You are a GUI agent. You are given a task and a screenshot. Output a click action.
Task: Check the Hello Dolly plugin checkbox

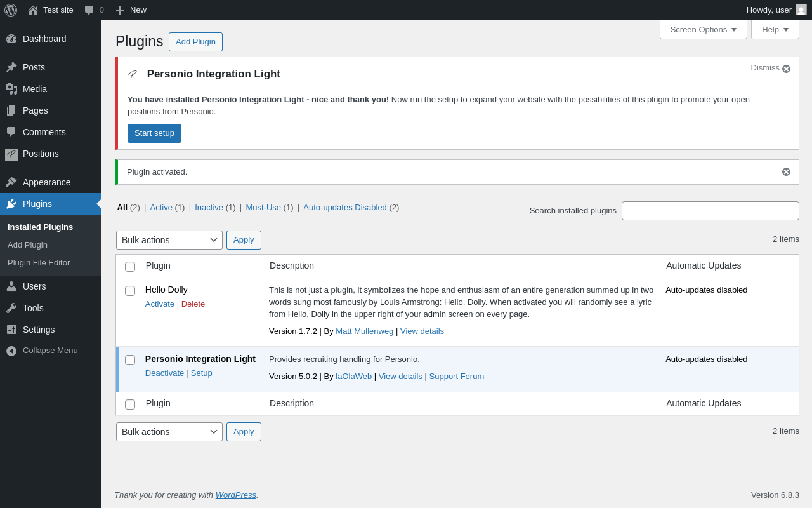(x=130, y=291)
